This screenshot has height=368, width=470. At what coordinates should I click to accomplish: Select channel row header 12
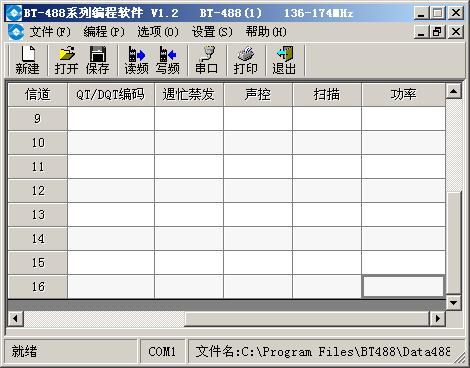tap(38, 191)
